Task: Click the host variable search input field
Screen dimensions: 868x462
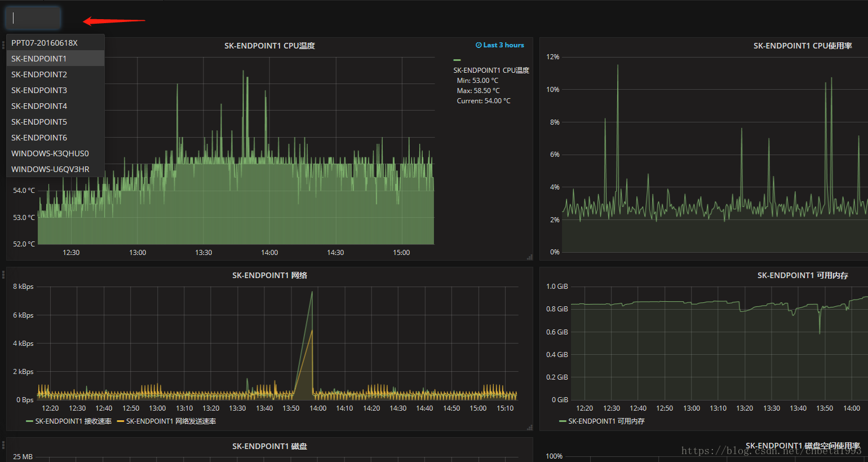Action: (33, 18)
